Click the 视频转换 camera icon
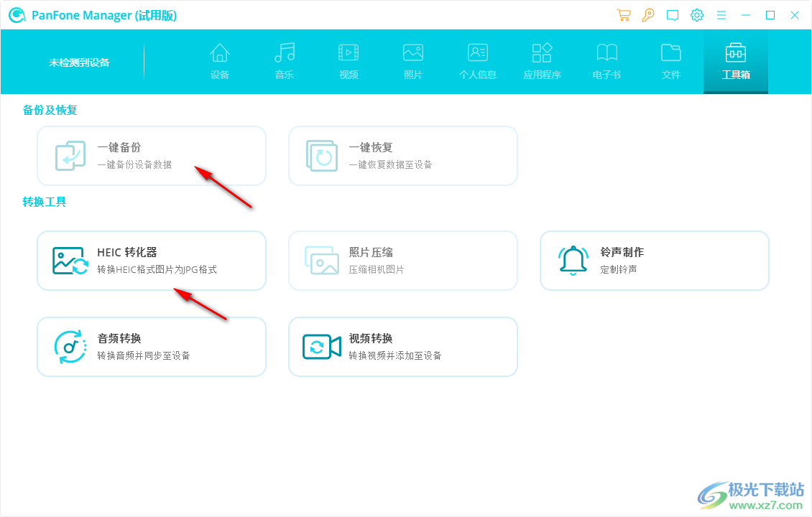The width and height of the screenshot is (812, 517). click(322, 347)
